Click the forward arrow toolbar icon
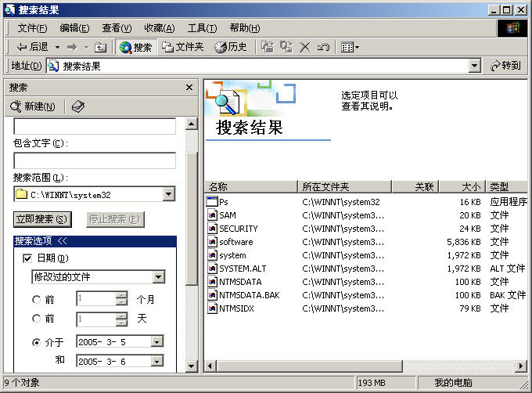 [x=72, y=47]
